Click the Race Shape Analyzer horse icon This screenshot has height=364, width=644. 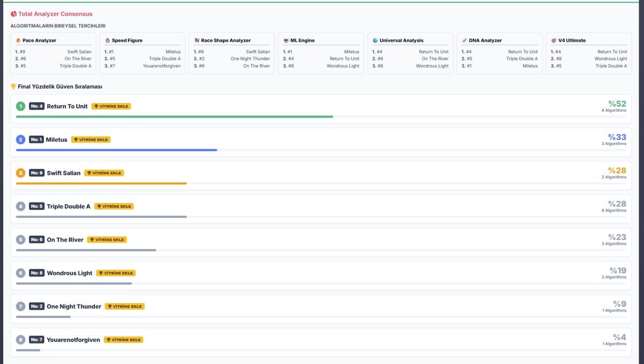196,40
